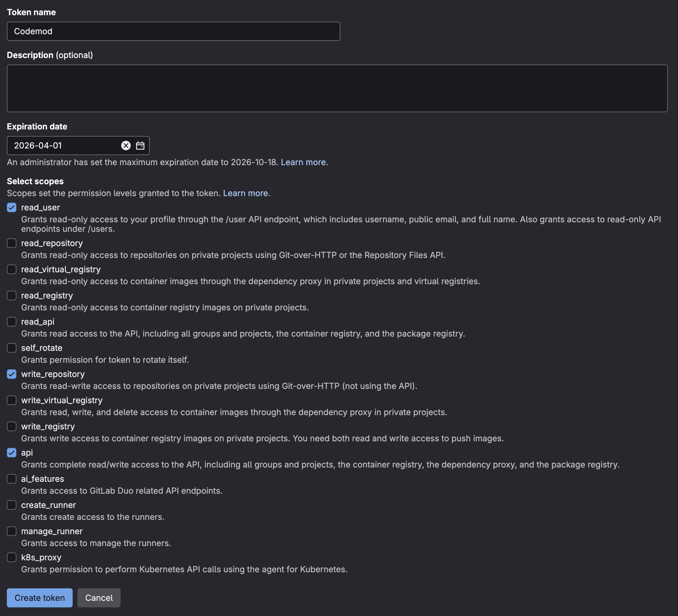Cancel the token creation
This screenshot has width=678, height=616.
[x=99, y=598]
